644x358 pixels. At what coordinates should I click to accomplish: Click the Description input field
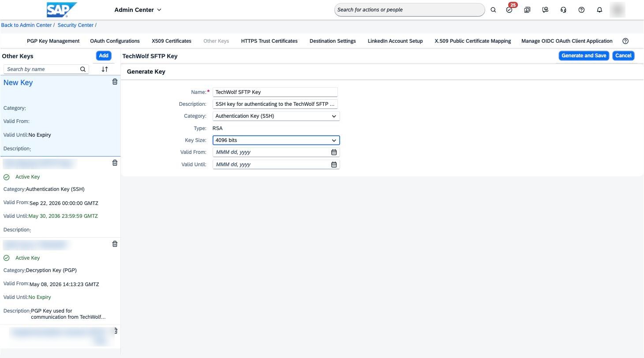(275, 104)
